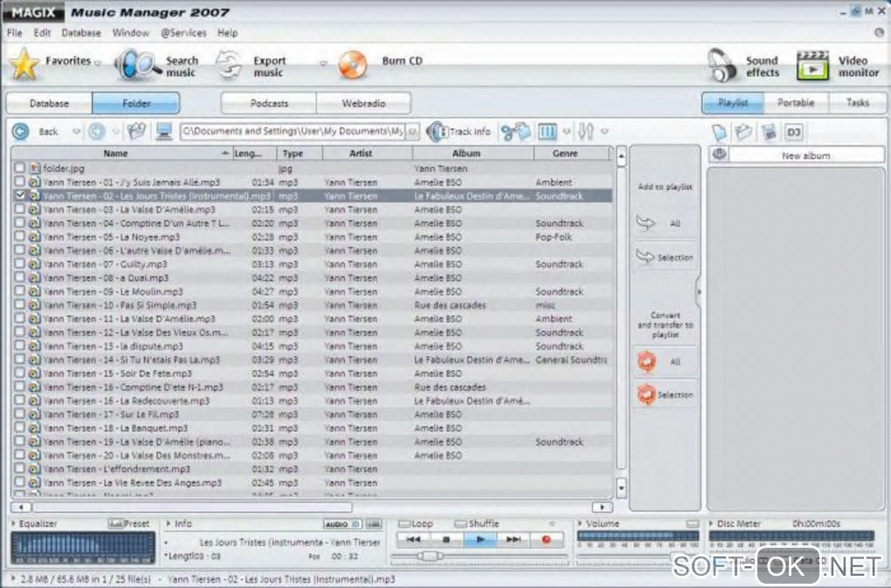
Task: Open the Tasks tab
Action: [858, 103]
